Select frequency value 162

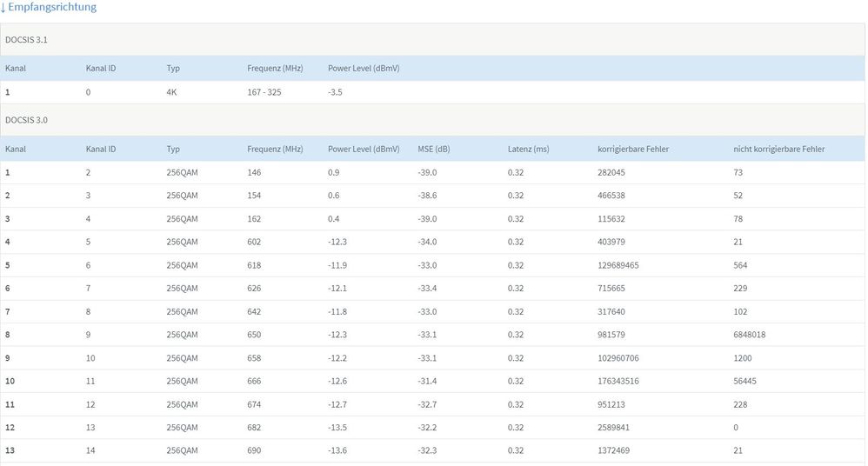pyautogui.click(x=254, y=218)
